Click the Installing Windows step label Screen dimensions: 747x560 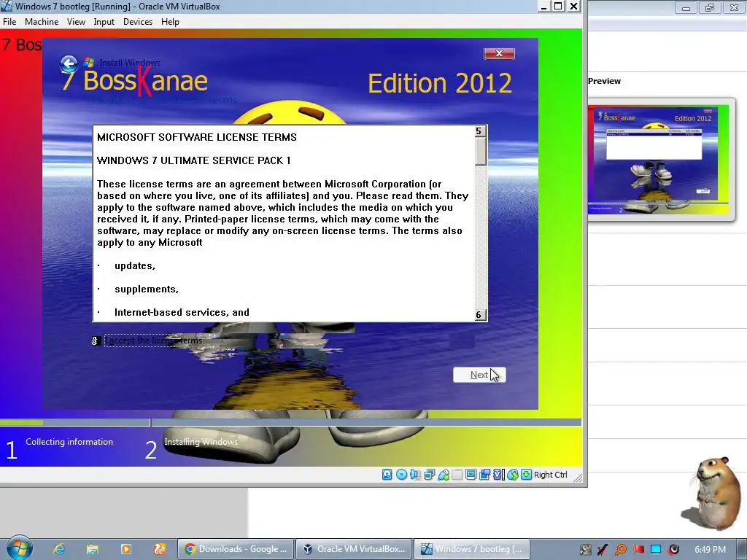pyautogui.click(x=201, y=442)
